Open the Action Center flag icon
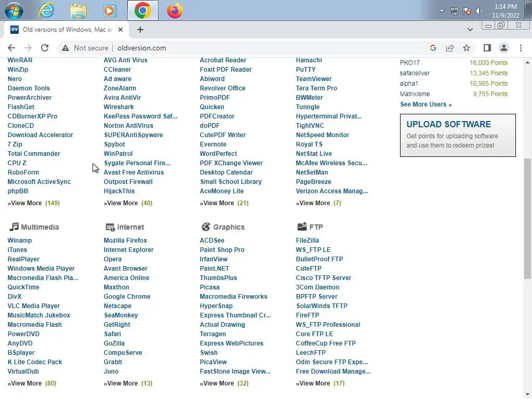 tap(467, 11)
